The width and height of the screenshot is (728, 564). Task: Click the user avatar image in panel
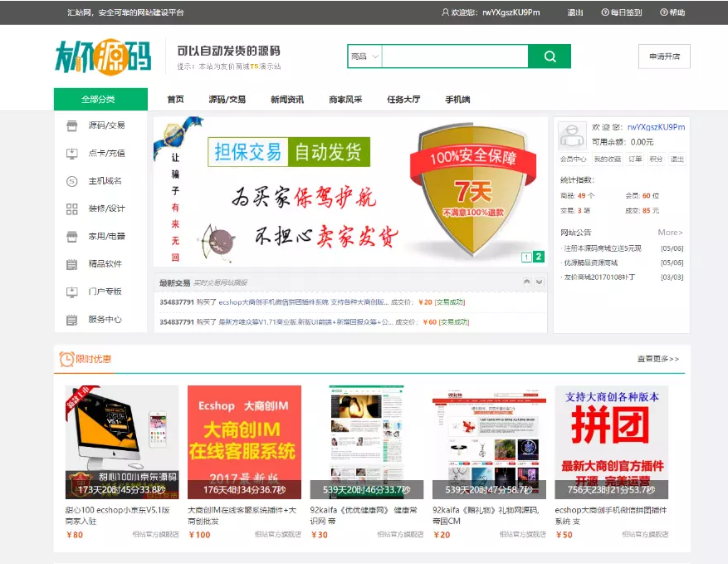point(572,135)
